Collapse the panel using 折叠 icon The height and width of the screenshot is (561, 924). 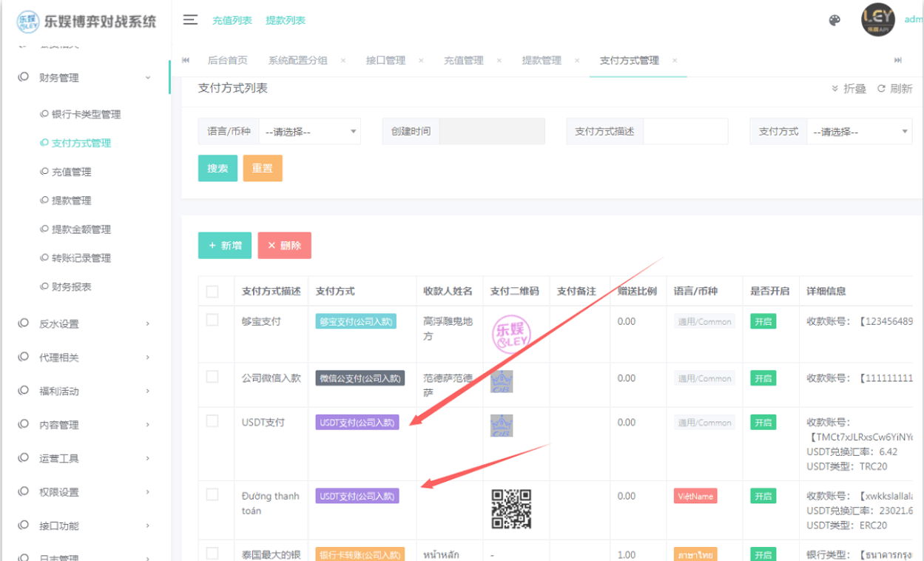coord(836,89)
